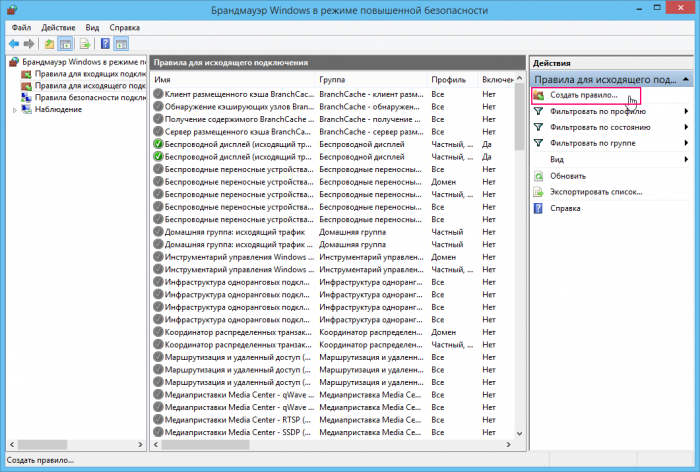Click BranchCache - получение group cell
The width and height of the screenshot is (700, 472).
click(370, 119)
